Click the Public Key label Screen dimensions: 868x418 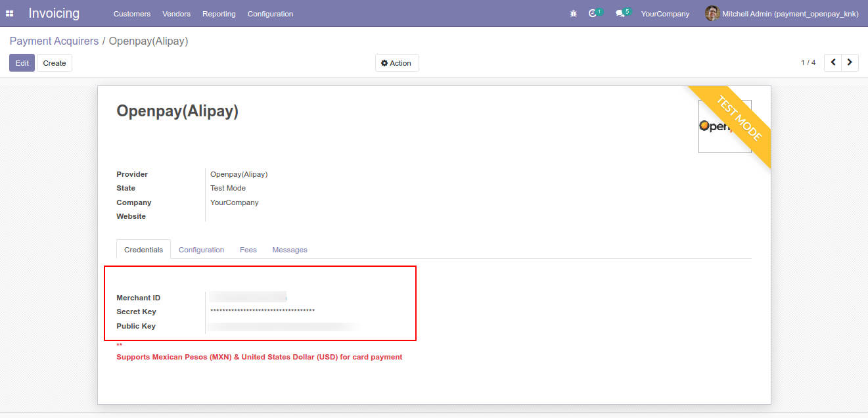coord(136,326)
